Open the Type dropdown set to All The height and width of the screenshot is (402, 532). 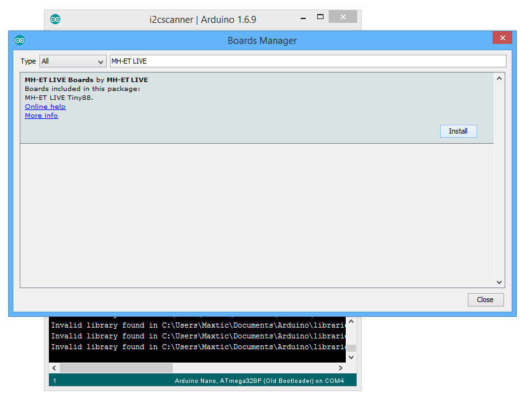pos(72,62)
